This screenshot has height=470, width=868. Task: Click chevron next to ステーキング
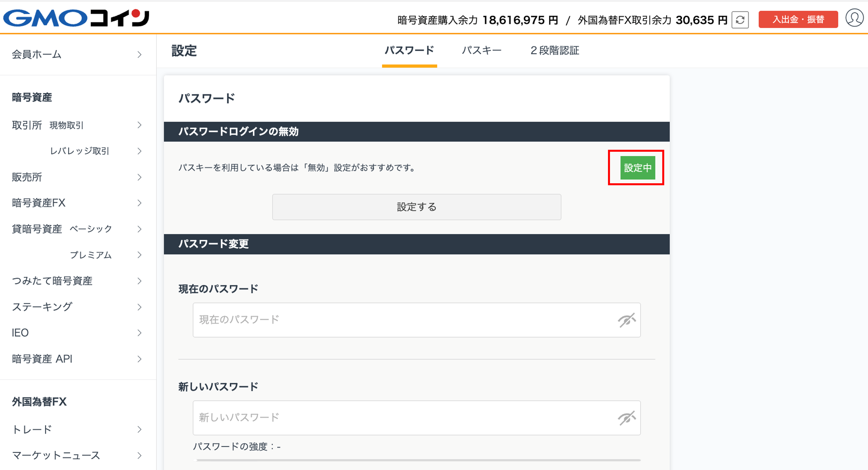tap(139, 307)
